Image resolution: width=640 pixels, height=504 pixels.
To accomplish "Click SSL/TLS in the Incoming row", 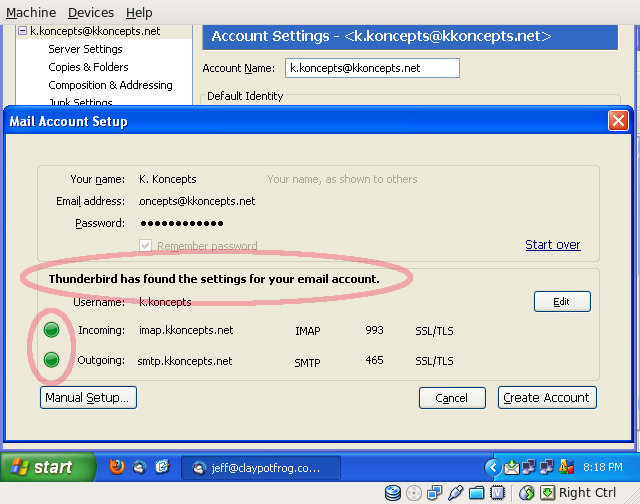I will pyautogui.click(x=434, y=331).
